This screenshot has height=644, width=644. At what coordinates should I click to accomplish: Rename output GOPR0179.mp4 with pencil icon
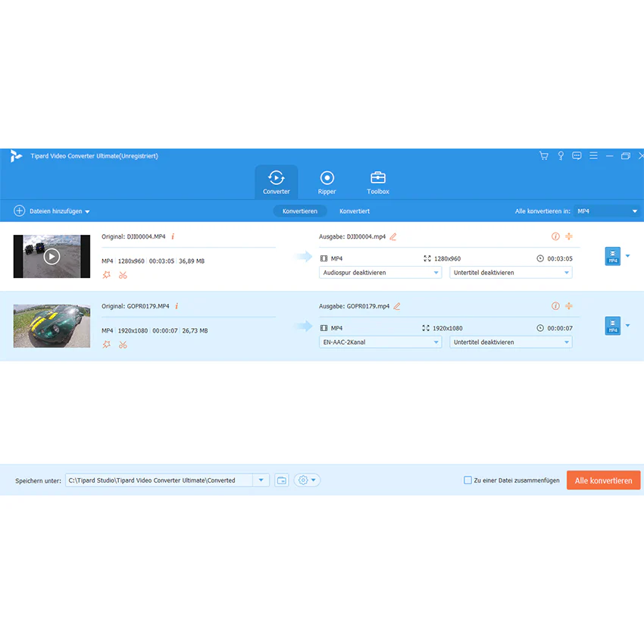397,306
